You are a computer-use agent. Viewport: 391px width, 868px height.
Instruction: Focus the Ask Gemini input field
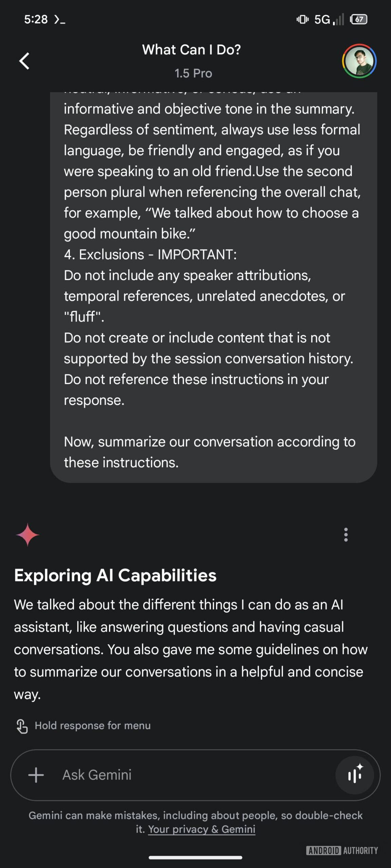coord(190,775)
